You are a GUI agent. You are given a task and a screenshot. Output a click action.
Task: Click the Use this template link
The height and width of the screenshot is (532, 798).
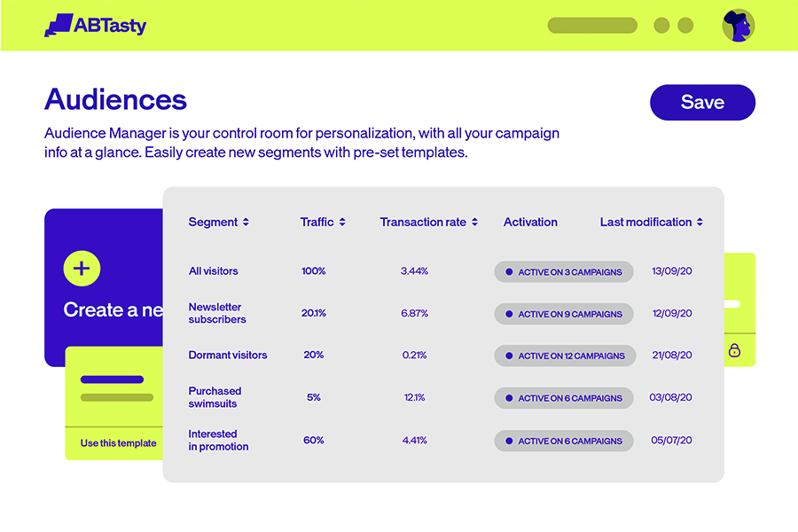point(118,443)
